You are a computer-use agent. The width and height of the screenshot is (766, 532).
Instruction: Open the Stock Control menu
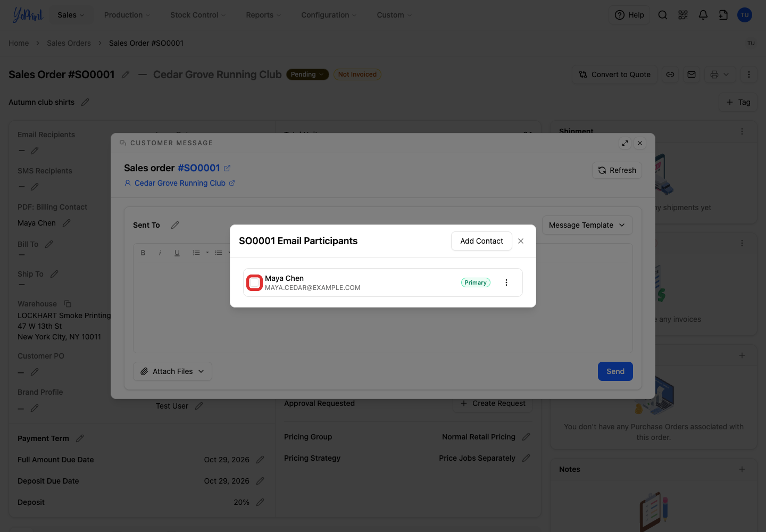[x=198, y=15]
